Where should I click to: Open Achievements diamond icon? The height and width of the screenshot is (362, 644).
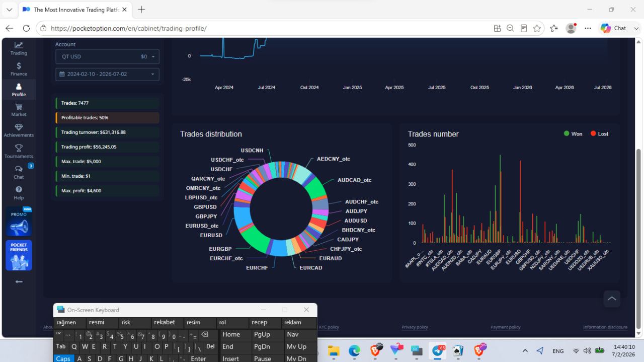[19, 130]
